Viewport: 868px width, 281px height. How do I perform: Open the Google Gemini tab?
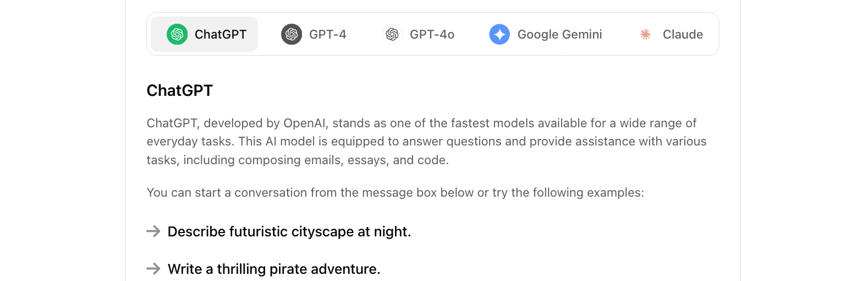tap(546, 34)
